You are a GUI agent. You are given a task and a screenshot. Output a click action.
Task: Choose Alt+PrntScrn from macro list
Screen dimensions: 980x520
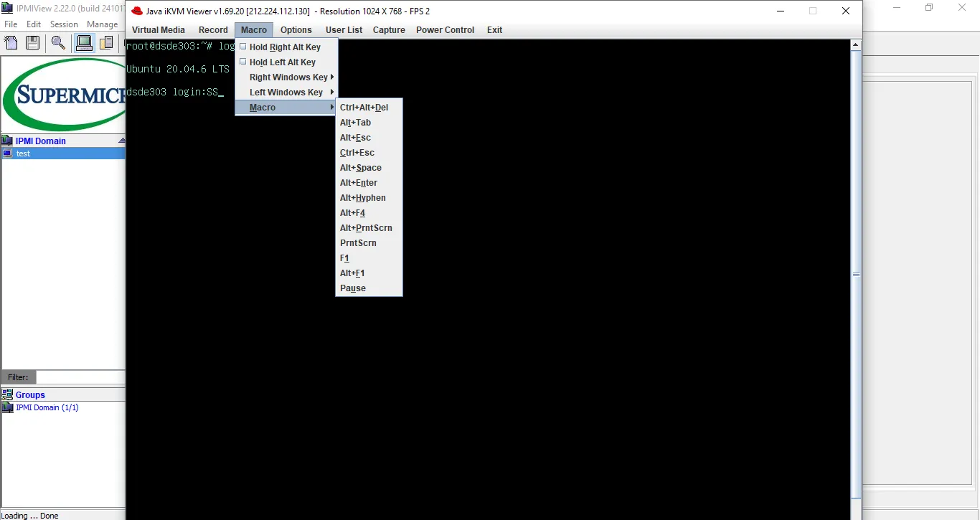pyautogui.click(x=366, y=228)
